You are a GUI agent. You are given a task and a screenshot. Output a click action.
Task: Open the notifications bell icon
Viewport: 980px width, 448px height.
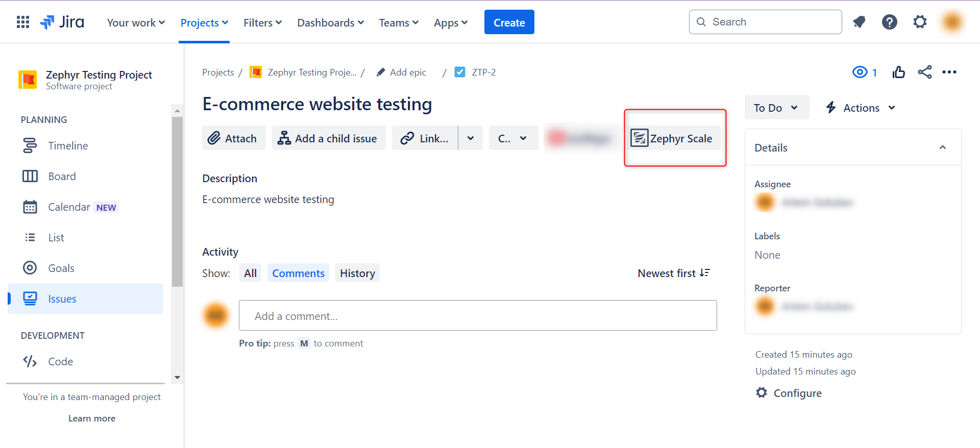click(859, 22)
